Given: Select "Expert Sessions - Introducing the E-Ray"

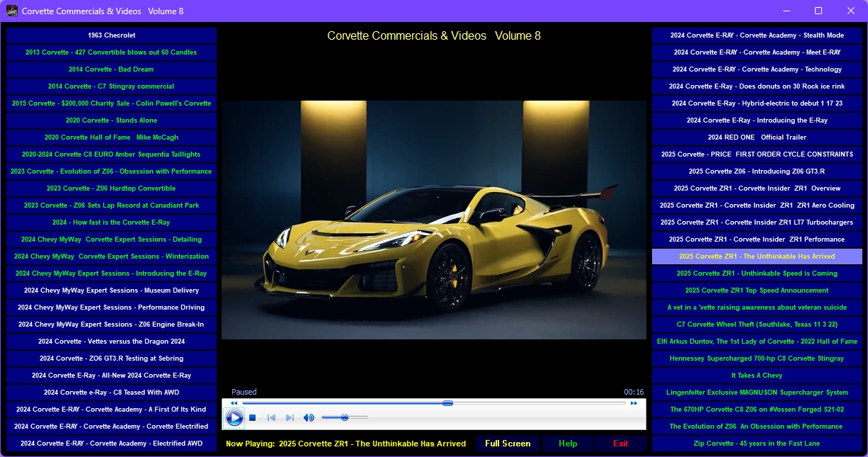Looking at the screenshot, I should click(x=111, y=273).
